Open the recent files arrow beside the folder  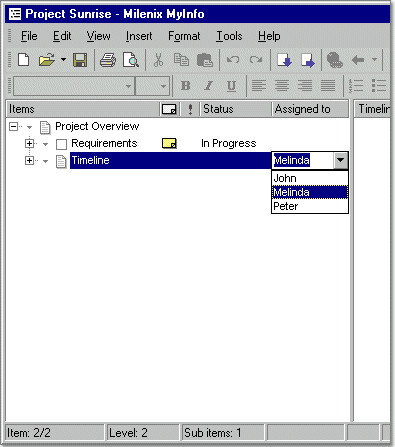coord(63,60)
